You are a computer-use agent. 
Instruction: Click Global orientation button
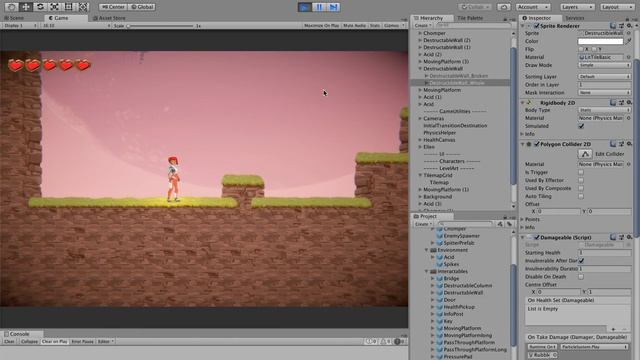point(142,7)
